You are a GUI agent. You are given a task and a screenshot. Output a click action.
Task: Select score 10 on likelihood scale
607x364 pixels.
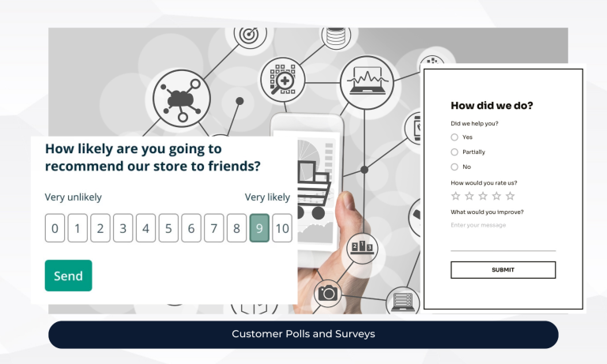(x=282, y=229)
